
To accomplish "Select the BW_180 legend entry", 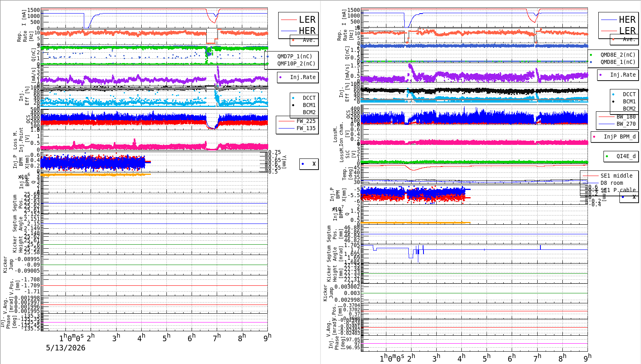I will coord(626,117).
